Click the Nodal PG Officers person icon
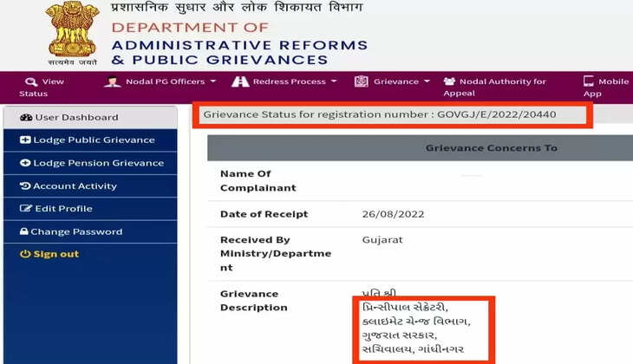This screenshot has height=364, width=633. [x=113, y=81]
